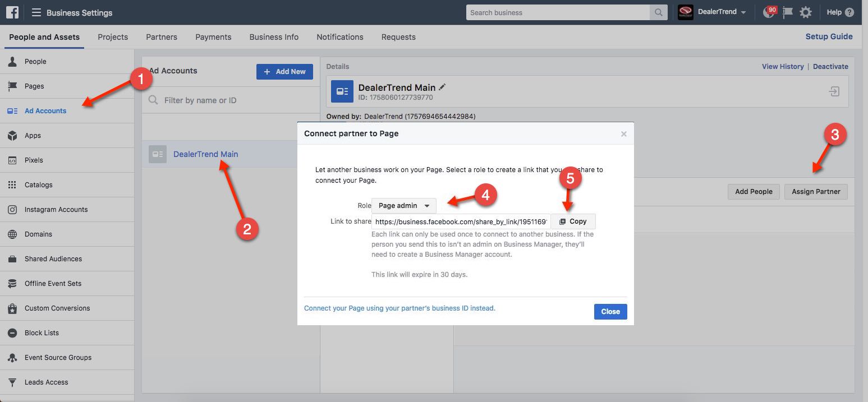Image resolution: width=868 pixels, height=402 pixels.
Task: Click the pencil edit icon beside DealerTrend Main
Action: [442, 87]
